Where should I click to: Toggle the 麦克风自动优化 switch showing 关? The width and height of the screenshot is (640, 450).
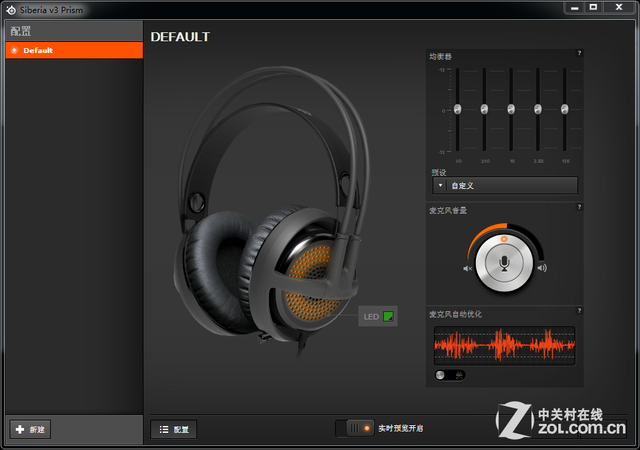(449, 375)
